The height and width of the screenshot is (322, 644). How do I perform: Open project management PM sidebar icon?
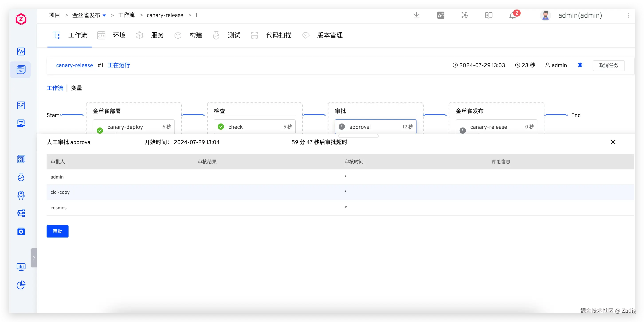coord(21,70)
